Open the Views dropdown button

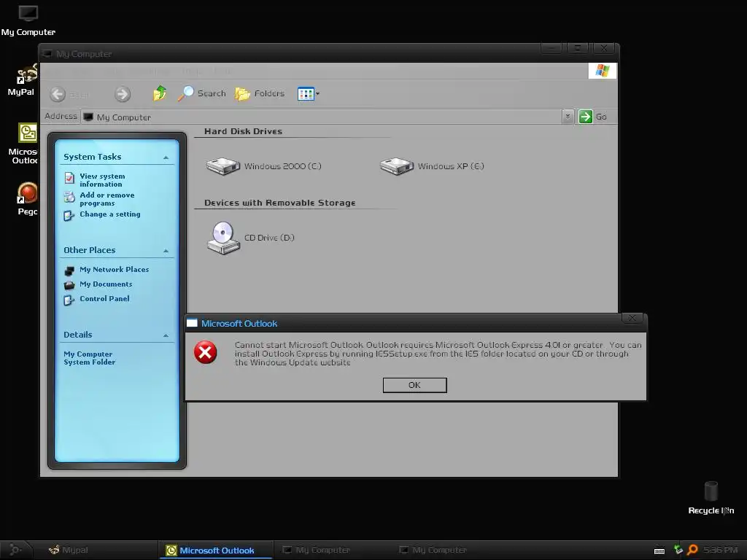(309, 94)
